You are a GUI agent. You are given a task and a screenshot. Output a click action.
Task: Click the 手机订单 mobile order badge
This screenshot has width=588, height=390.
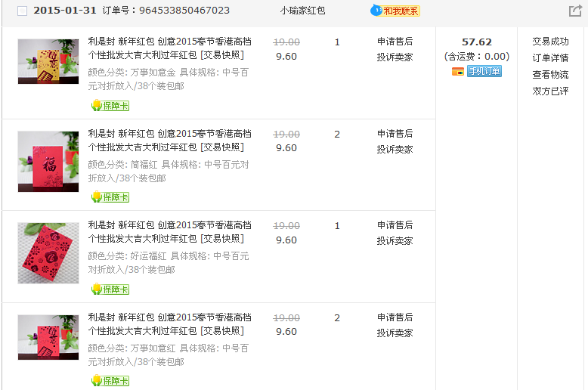484,72
